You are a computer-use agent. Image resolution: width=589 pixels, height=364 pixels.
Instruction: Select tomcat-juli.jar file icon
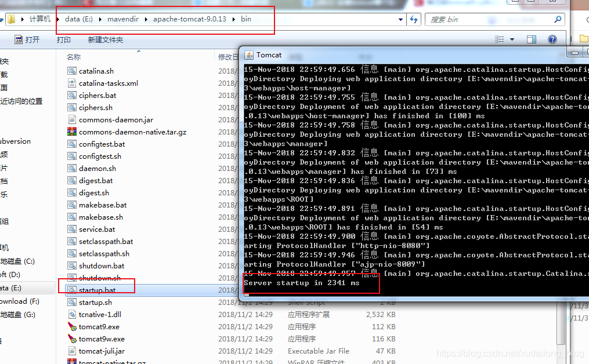(72, 351)
